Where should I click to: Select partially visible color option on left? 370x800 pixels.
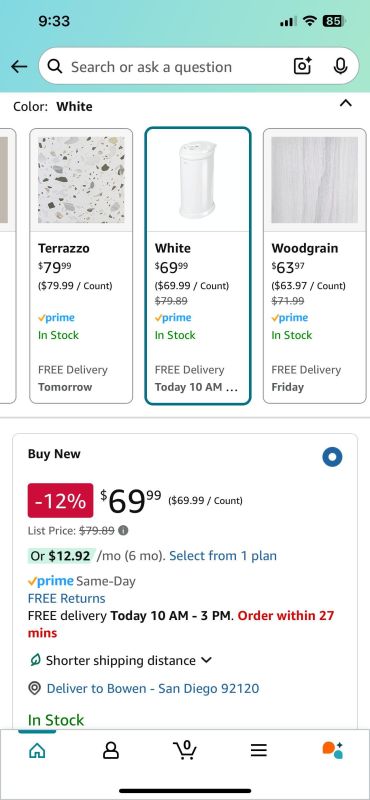(7, 266)
